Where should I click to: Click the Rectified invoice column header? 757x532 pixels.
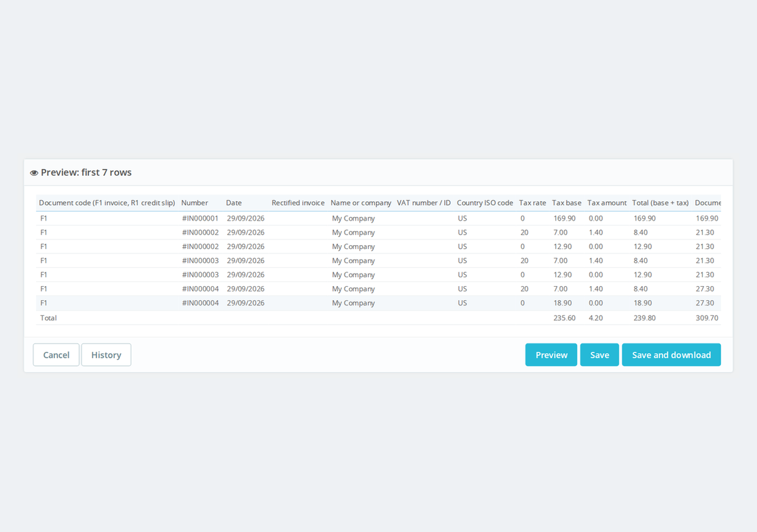tap(298, 203)
